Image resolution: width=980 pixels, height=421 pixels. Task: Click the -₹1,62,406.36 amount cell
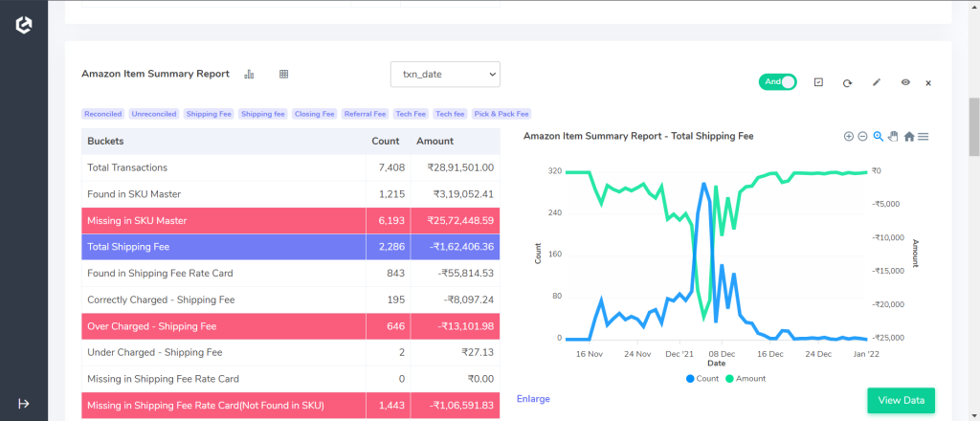(455, 247)
